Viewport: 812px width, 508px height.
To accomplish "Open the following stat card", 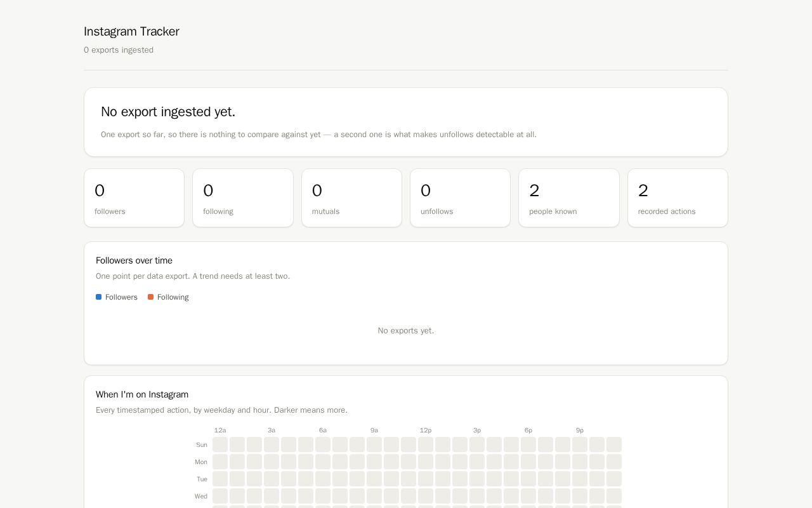I will click(x=243, y=197).
